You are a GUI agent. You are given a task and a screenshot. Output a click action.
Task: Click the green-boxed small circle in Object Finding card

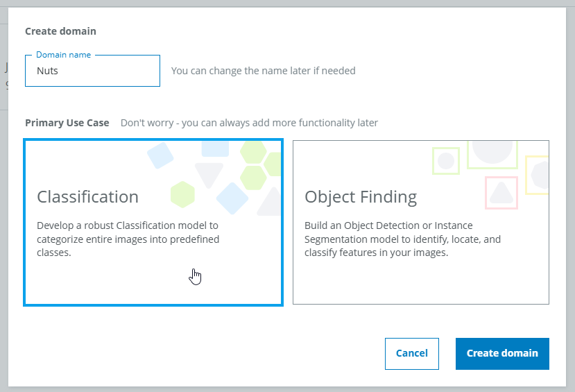446,160
